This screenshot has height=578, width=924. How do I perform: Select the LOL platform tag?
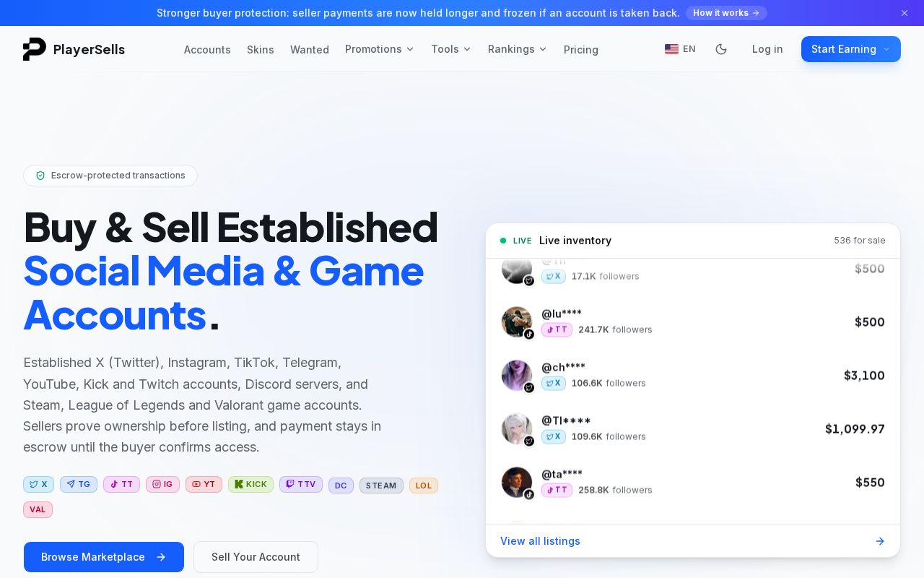424,486
